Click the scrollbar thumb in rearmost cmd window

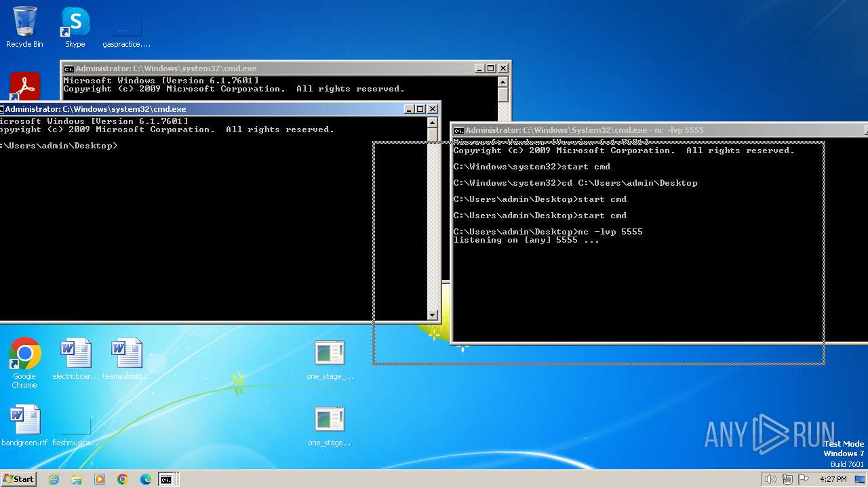coord(502,94)
